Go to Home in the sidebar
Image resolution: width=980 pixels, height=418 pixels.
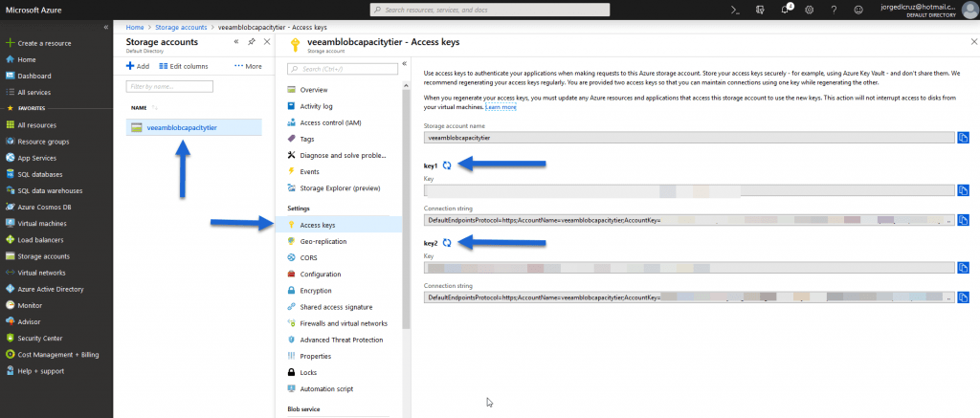(x=27, y=59)
